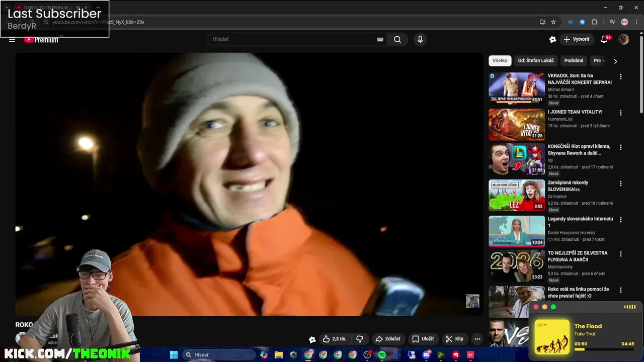Open Shazam browser extension
Screen dimensions: 644x362
[582, 22]
